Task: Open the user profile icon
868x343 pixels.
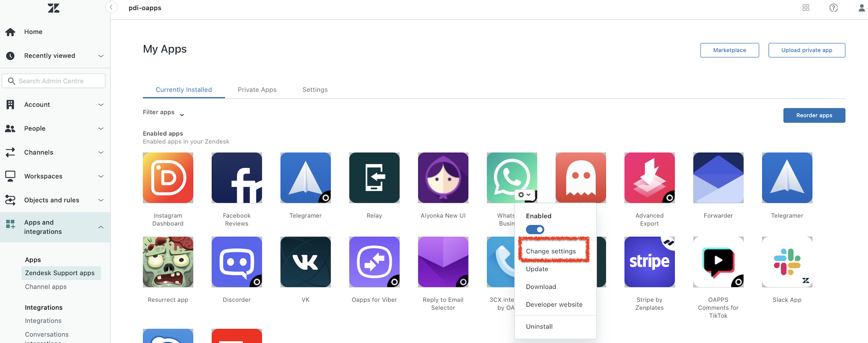Action: point(862,8)
